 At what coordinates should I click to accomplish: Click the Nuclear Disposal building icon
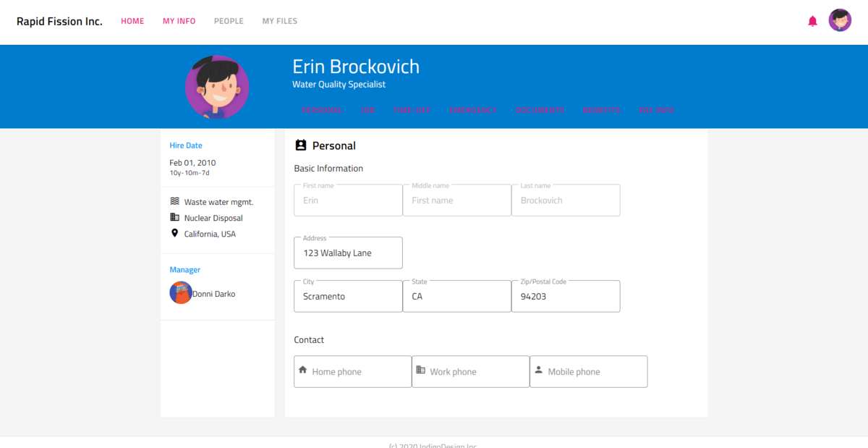tap(174, 217)
